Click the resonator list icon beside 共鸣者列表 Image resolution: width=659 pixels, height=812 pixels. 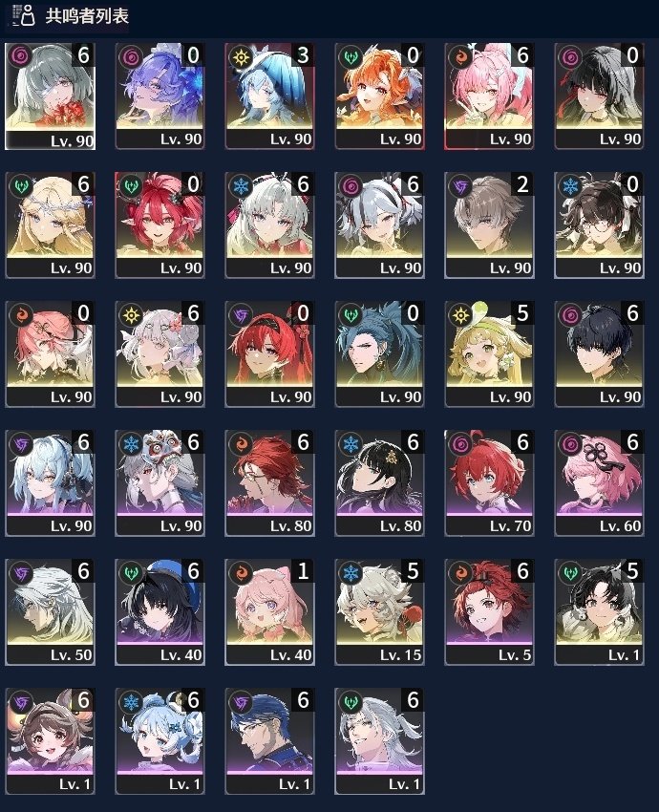coord(23,15)
